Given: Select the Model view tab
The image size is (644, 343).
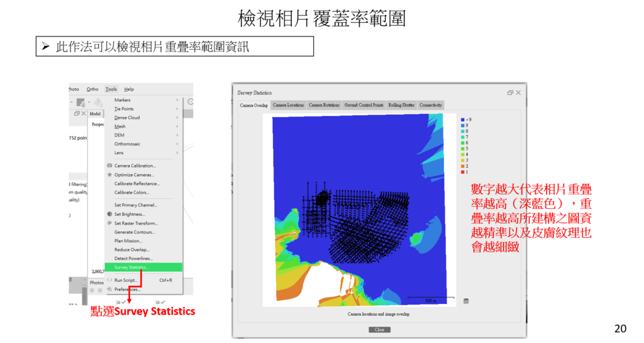Looking at the screenshot, I should click(96, 114).
